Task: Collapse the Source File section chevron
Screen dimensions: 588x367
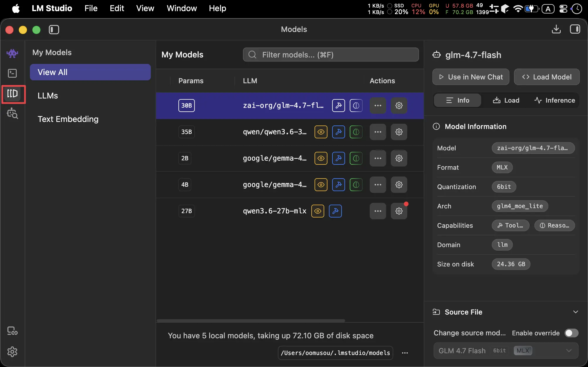Action: (x=576, y=312)
